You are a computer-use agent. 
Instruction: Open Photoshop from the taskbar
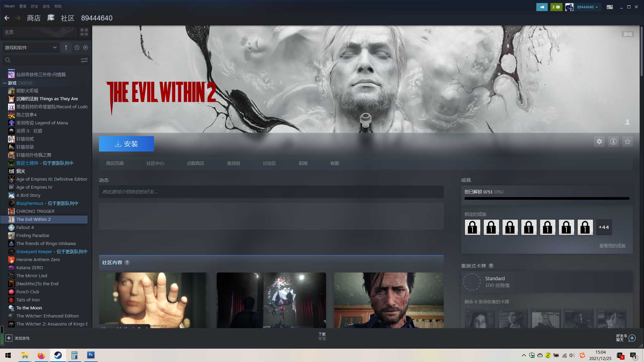click(x=91, y=355)
